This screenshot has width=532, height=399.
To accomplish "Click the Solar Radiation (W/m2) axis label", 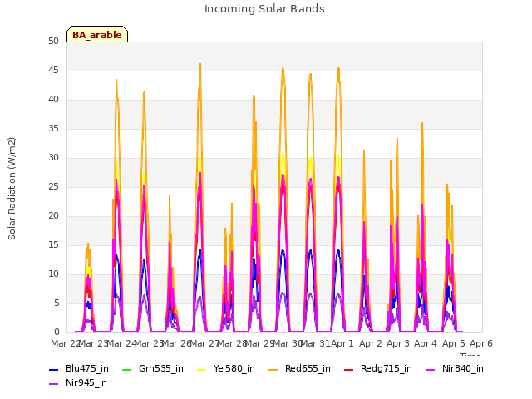I will point(12,189).
